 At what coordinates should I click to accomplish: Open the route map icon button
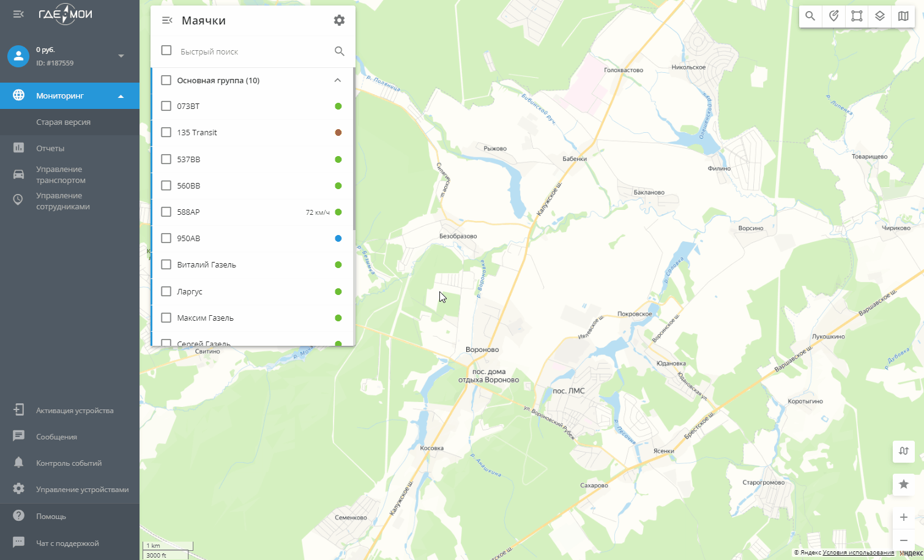tap(904, 451)
